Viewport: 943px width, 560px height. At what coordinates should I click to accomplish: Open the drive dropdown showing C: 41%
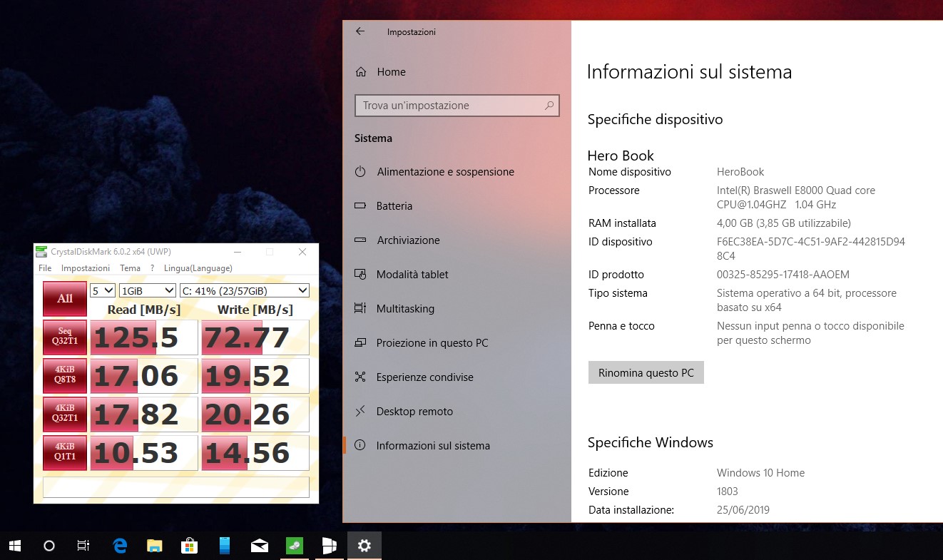point(245,290)
